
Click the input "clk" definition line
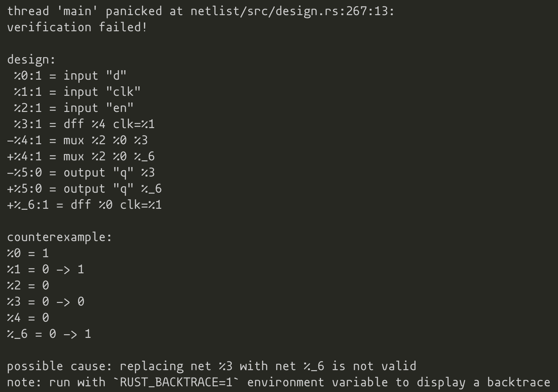pos(77,92)
